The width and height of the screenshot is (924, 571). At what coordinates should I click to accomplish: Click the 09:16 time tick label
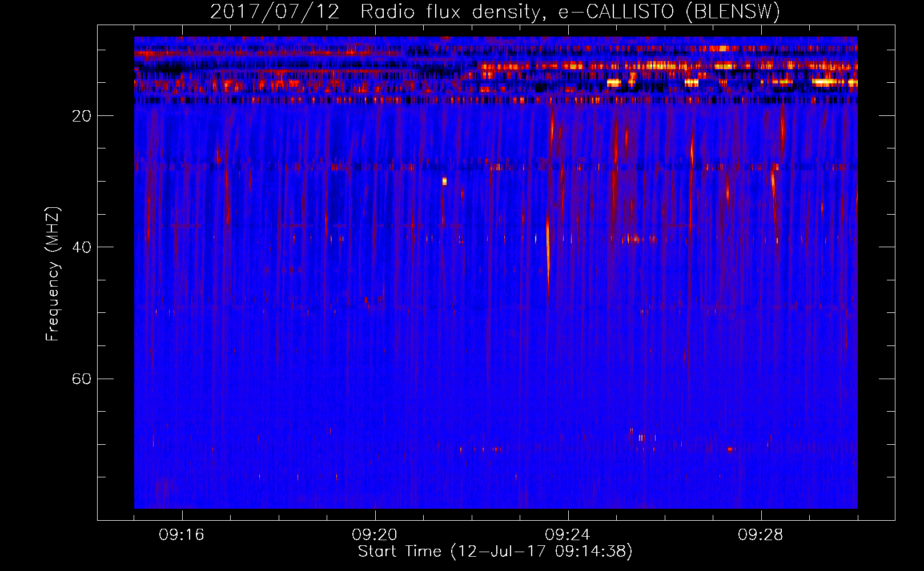click(182, 534)
